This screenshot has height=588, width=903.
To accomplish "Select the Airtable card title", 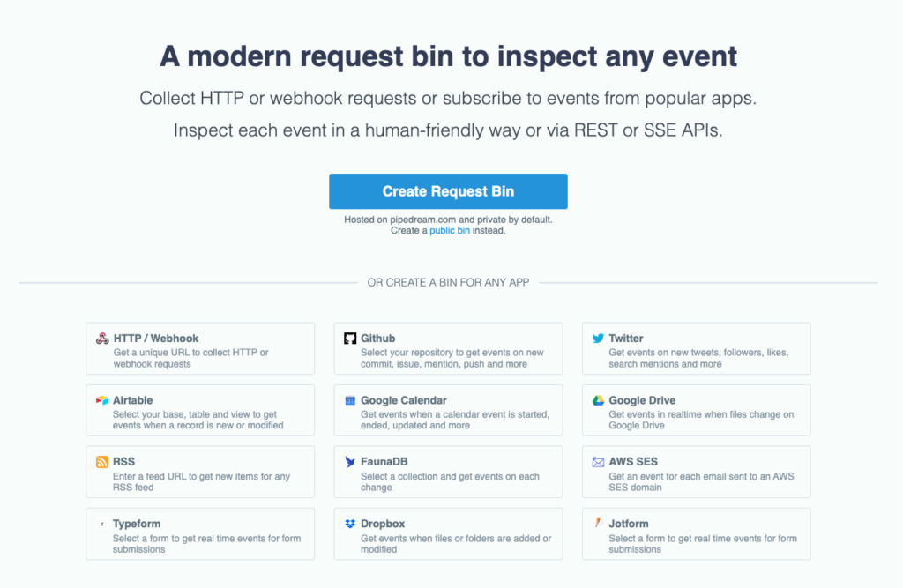I will pos(132,400).
